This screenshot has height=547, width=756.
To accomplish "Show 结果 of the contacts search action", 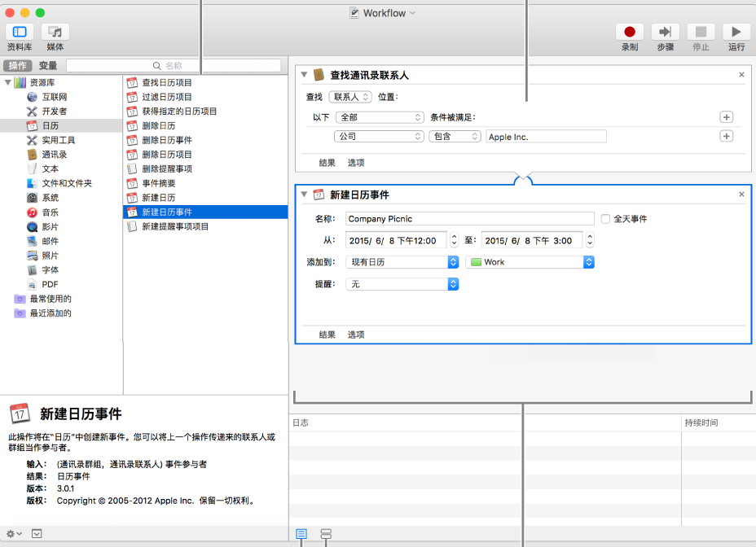I will [327, 163].
